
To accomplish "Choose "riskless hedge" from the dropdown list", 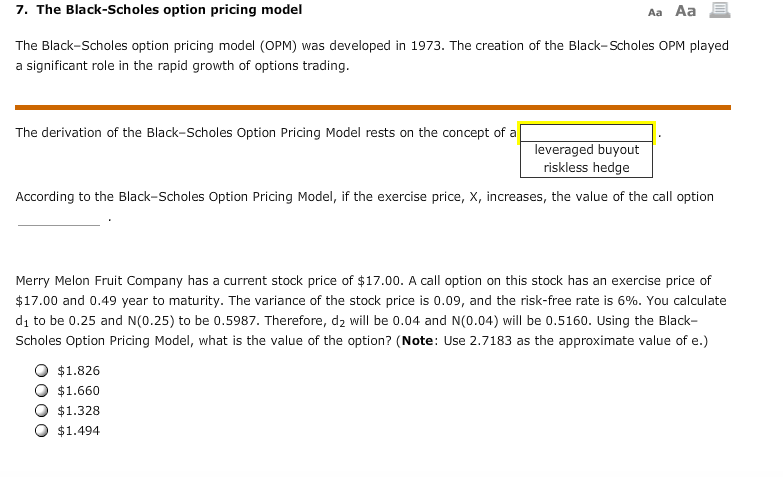I will (x=586, y=168).
